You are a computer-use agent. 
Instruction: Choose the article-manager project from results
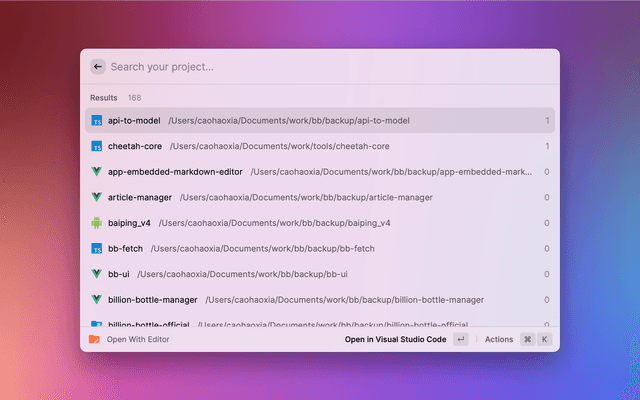[320, 197]
